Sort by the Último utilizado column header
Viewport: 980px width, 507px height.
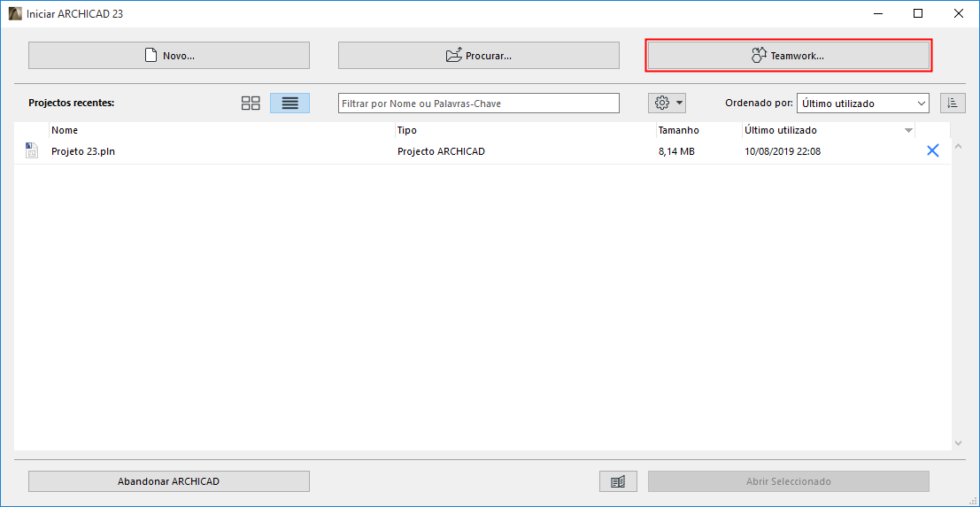pos(829,130)
